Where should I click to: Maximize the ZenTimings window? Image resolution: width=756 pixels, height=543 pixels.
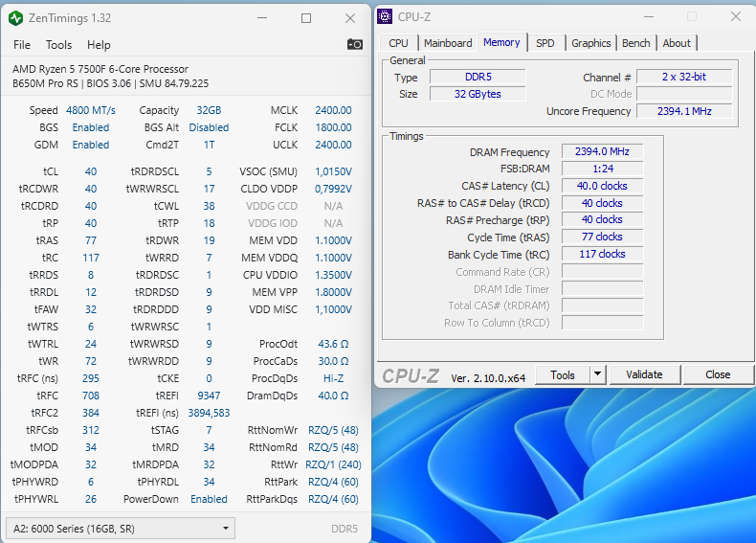(306, 18)
